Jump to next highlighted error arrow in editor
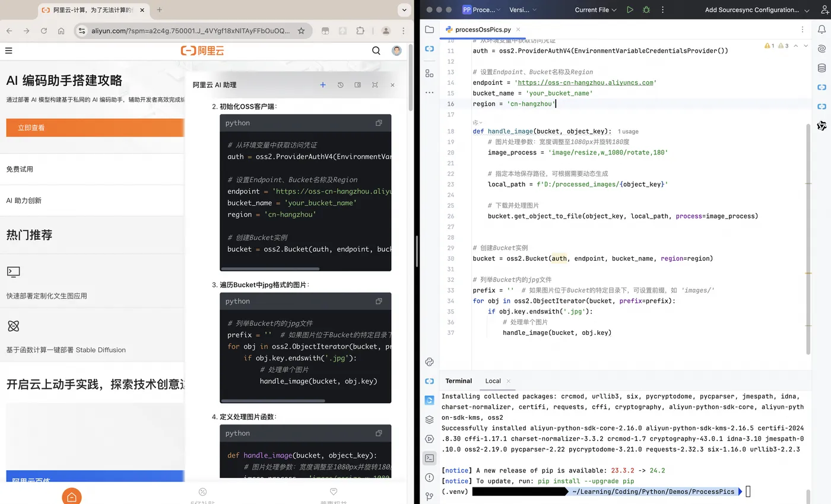Viewport: 831px width, 504px height. pyautogui.click(x=805, y=46)
